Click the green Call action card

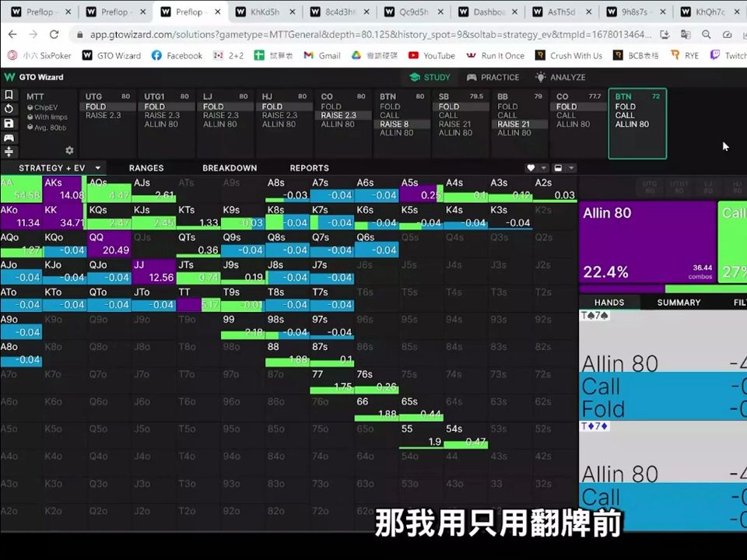733,242
